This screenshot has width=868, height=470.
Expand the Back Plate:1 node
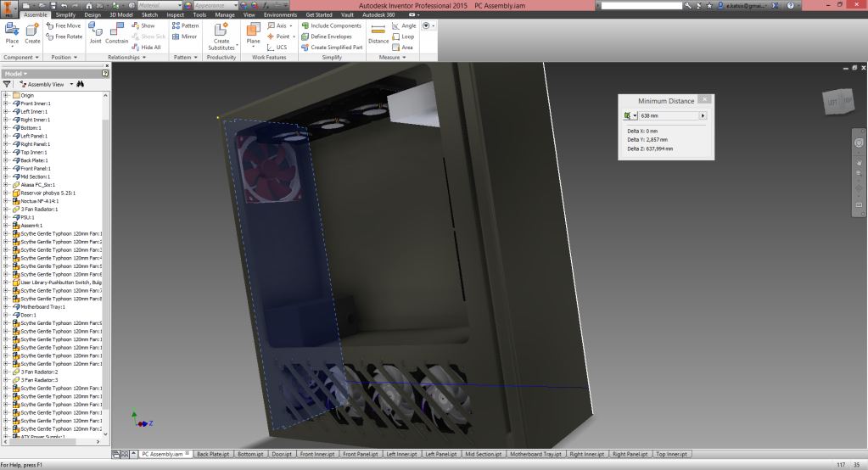(6, 160)
